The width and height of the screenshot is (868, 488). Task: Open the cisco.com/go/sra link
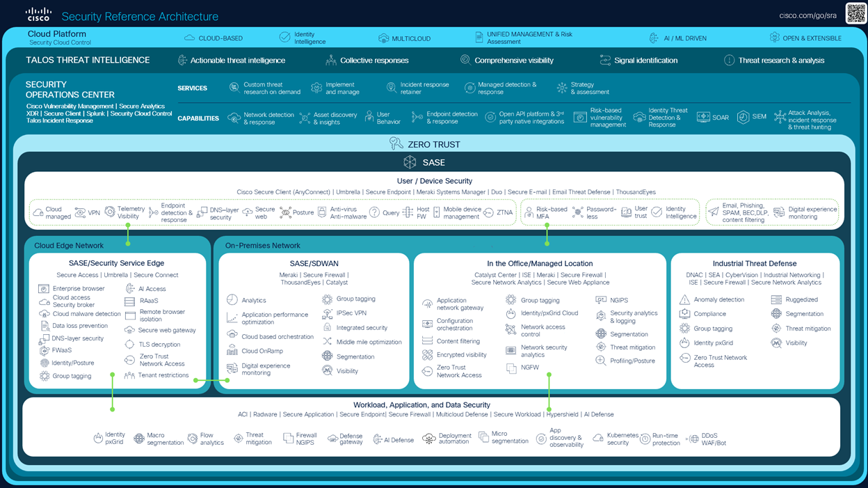tap(807, 15)
